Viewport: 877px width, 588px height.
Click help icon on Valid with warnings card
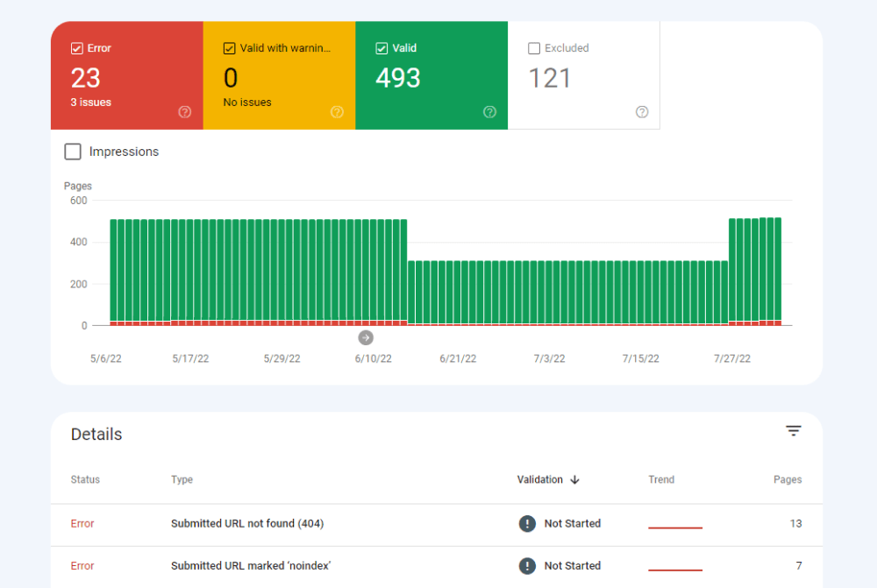point(337,112)
